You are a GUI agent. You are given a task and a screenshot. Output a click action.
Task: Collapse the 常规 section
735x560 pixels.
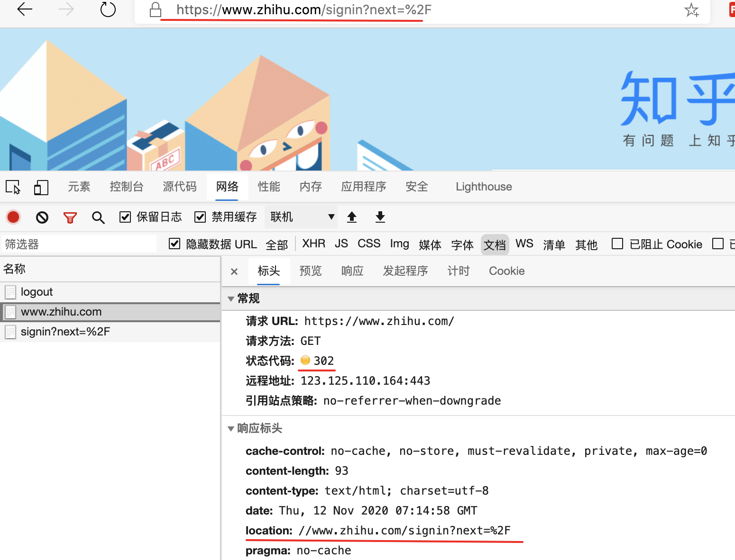[x=231, y=298]
